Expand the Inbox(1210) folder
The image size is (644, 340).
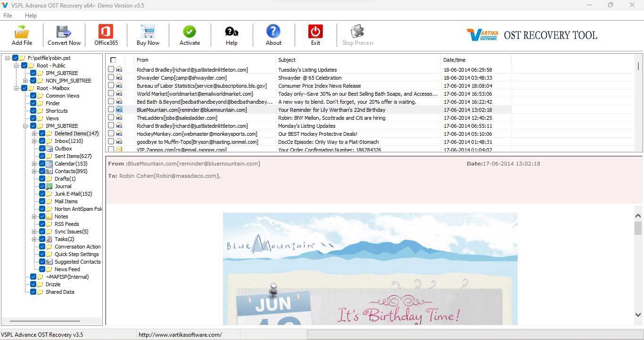coord(34,141)
